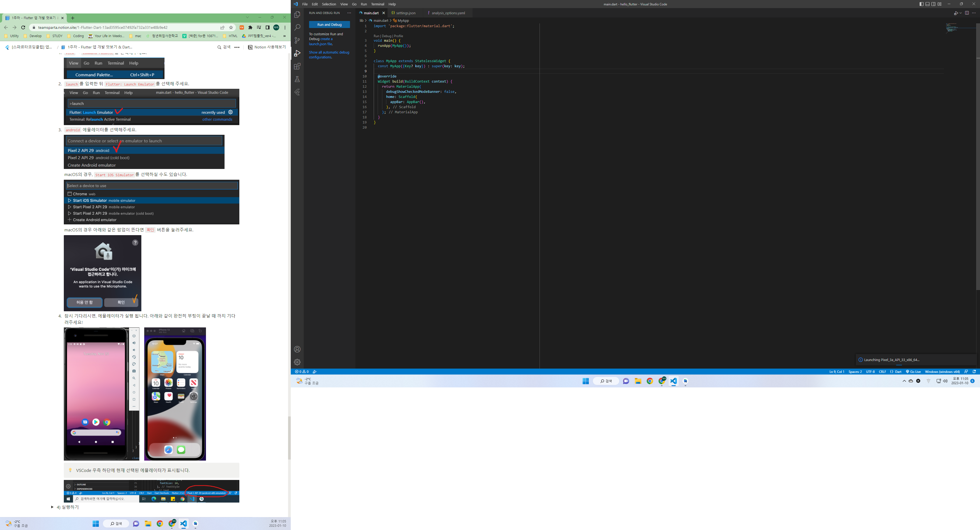The image size is (980, 530).
Task: Open Chrome tab search chevron
Action: (247, 17)
